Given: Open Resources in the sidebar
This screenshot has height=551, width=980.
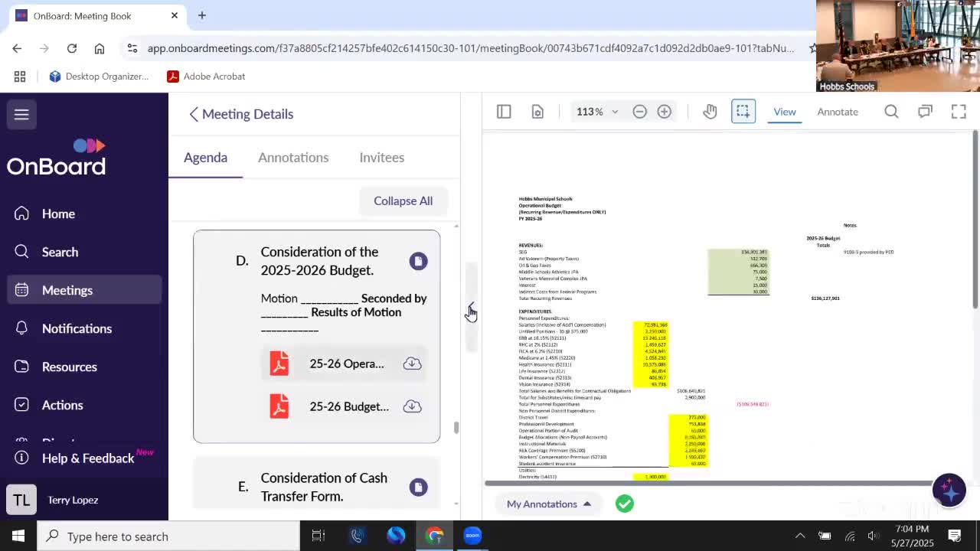Looking at the screenshot, I should point(69,367).
